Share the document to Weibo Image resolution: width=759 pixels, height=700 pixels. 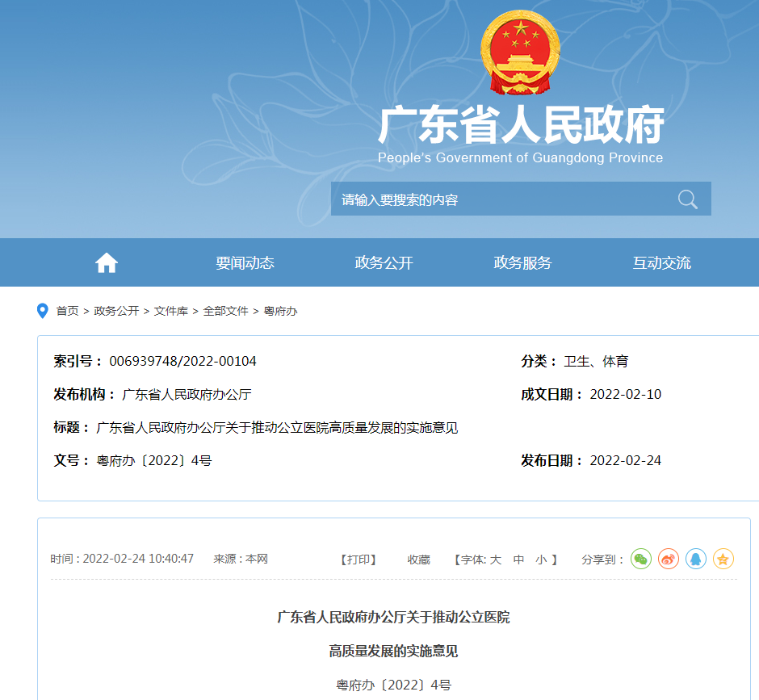pos(669,559)
